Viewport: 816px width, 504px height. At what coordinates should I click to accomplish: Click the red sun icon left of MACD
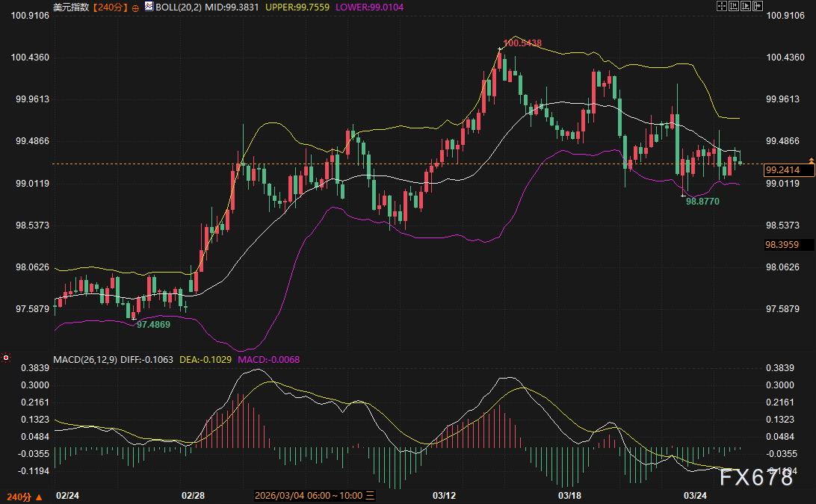pyautogui.click(x=6, y=359)
